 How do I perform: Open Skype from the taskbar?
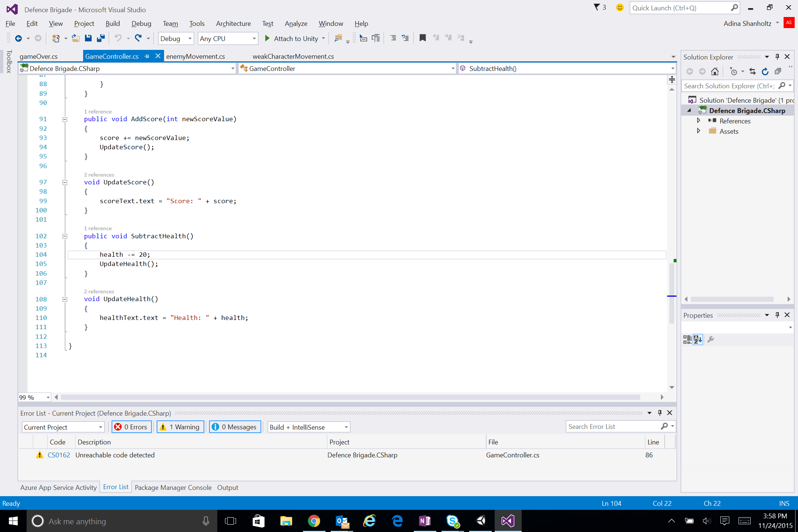click(x=453, y=521)
